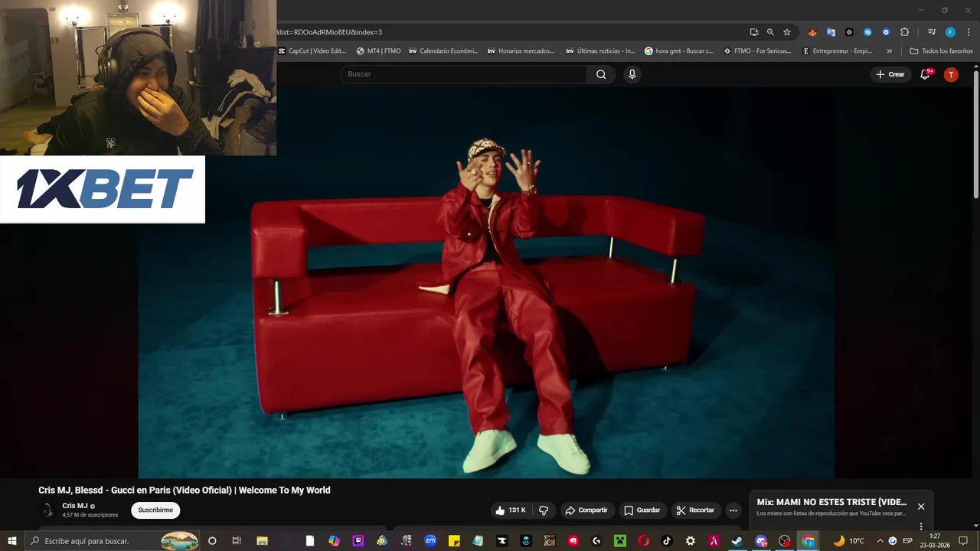Viewport: 980px width, 551px height.
Task: Open Google Translate extension icon
Action: coord(831,32)
